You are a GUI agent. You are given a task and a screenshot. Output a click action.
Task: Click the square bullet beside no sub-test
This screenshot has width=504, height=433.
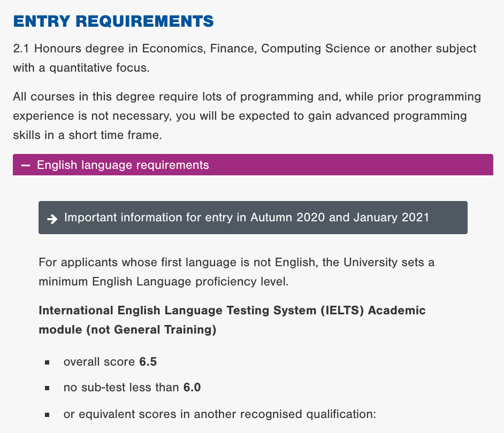(47, 388)
